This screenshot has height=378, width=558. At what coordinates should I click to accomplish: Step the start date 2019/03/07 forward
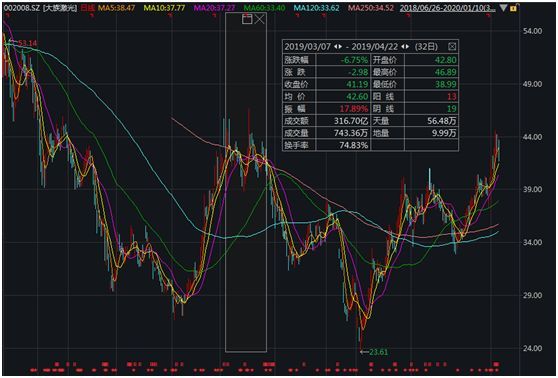point(341,47)
